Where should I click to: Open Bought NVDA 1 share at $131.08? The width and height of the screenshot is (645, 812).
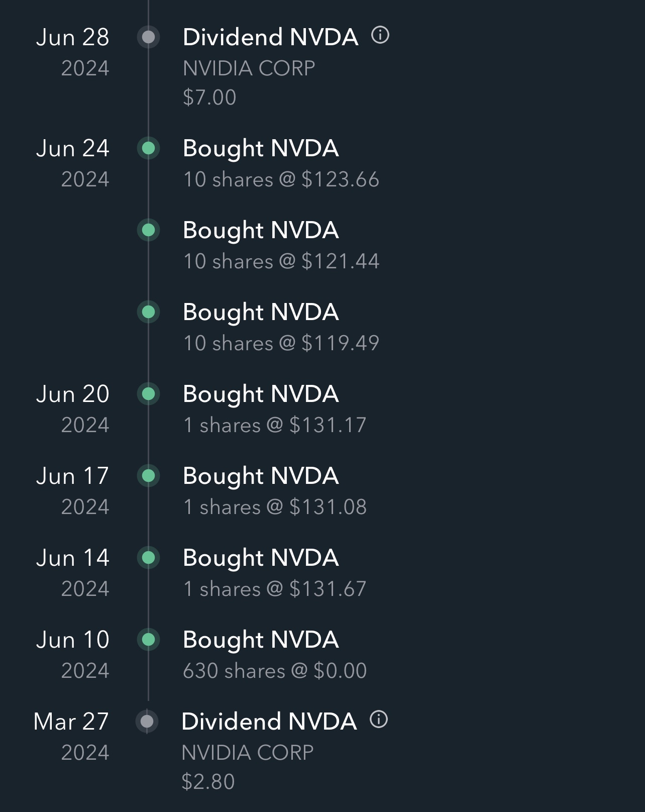click(x=261, y=476)
